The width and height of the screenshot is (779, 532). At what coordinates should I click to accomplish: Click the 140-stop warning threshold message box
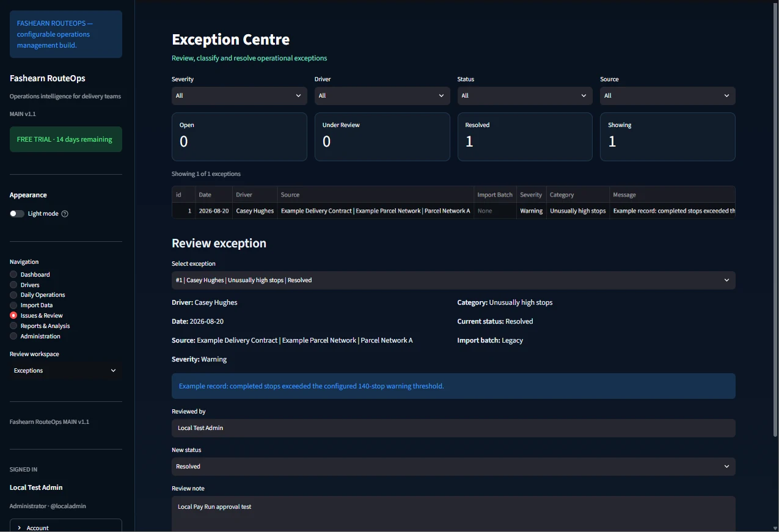(453, 386)
